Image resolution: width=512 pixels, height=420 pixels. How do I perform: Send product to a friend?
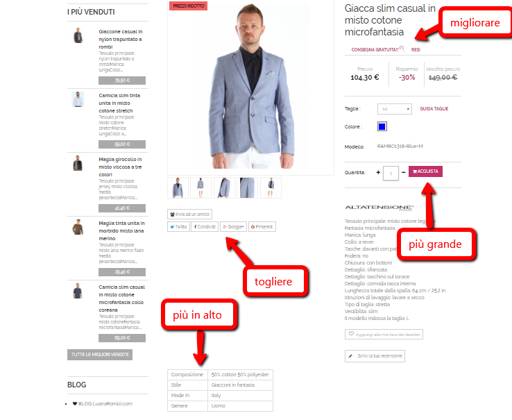pyautogui.click(x=189, y=214)
